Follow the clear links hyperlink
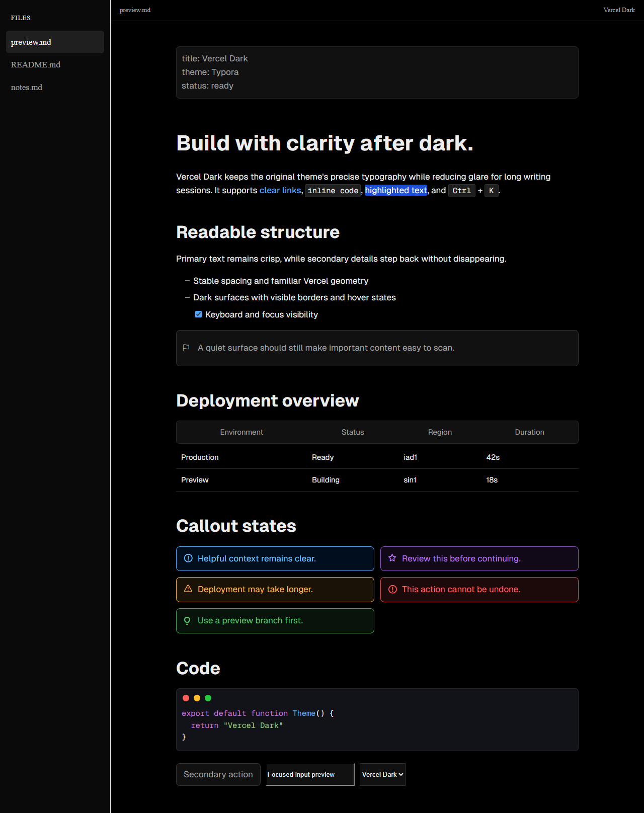Image resolution: width=644 pixels, height=813 pixels. pos(280,190)
